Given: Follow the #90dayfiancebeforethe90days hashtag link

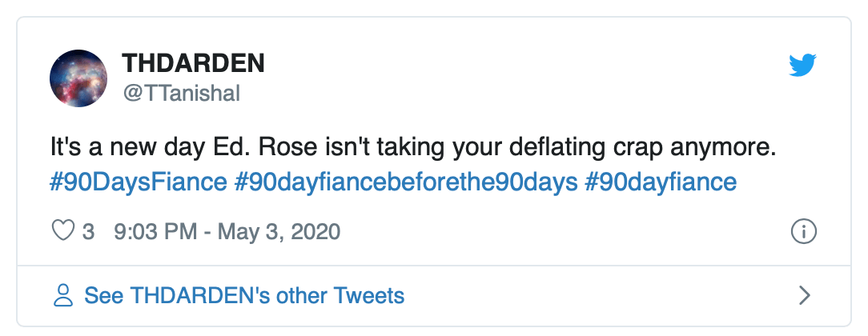Looking at the screenshot, I should (x=405, y=182).
